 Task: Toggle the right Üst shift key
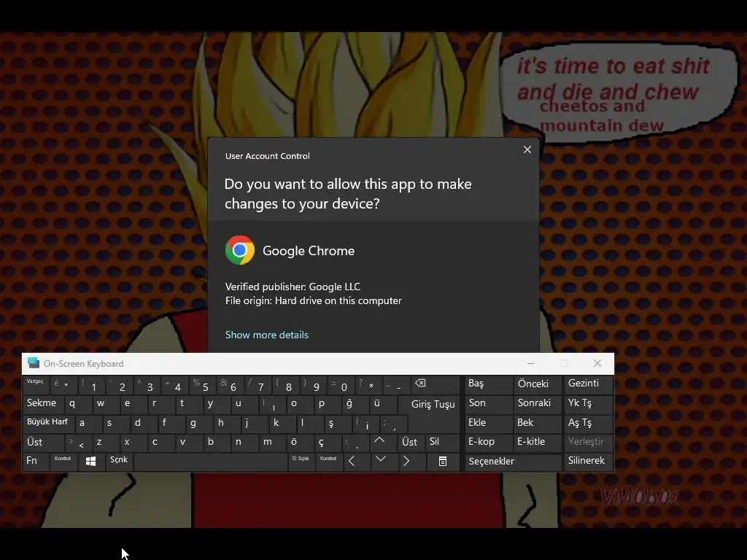410,442
